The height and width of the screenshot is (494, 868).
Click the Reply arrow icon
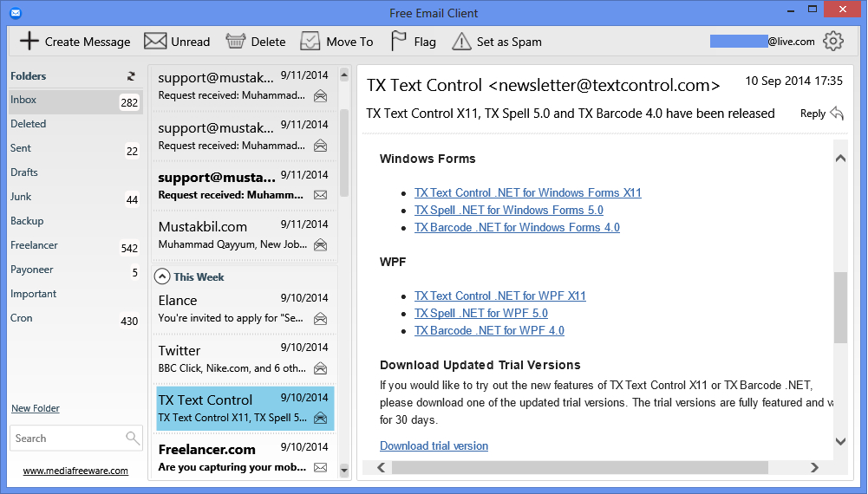click(x=837, y=114)
